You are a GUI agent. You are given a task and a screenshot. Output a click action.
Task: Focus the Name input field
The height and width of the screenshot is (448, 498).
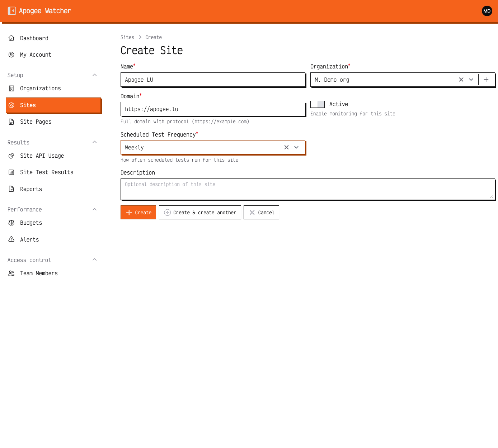coord(213,80)
